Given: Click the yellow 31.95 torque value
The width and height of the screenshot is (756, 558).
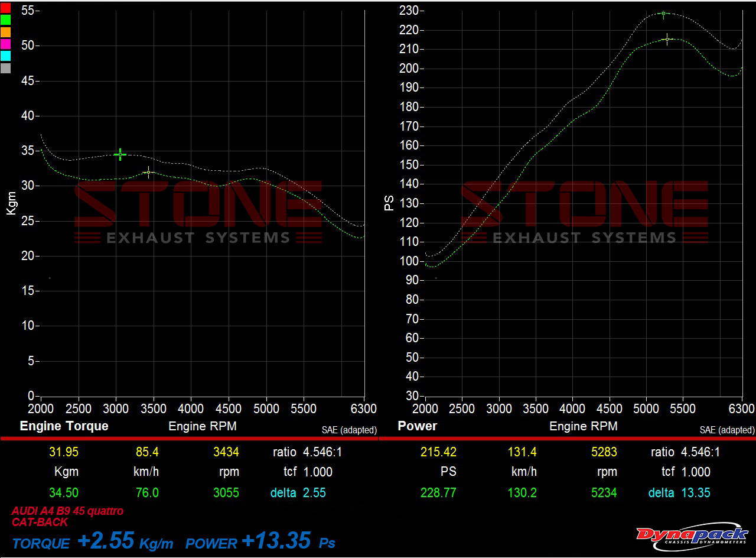Looking at the screenshot, I should tap(64, 452).
